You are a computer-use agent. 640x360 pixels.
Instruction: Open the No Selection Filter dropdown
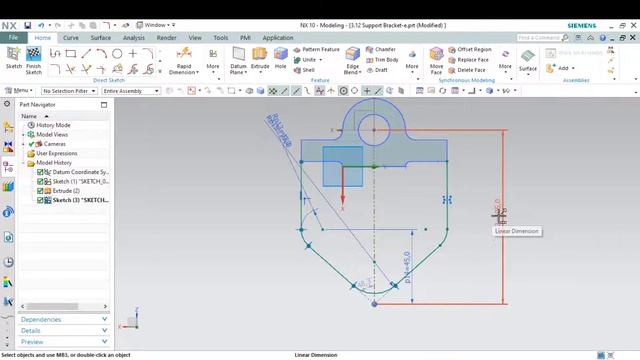tap(69, 91)
